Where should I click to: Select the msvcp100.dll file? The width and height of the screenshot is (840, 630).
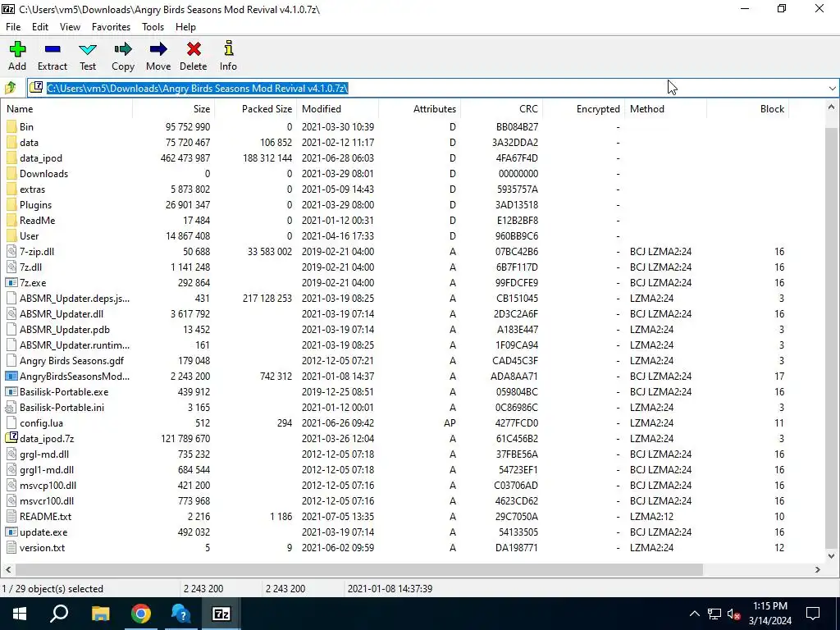pos(48,486)
